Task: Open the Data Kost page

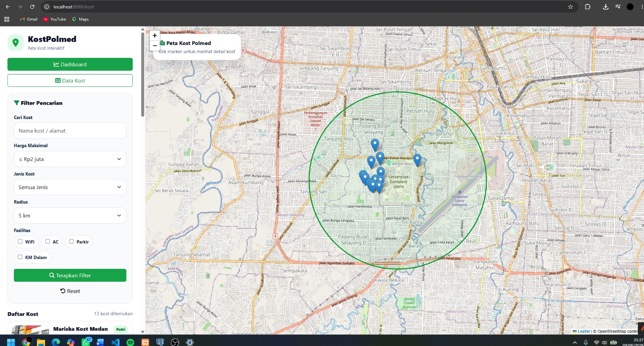Action: (70, 80)
